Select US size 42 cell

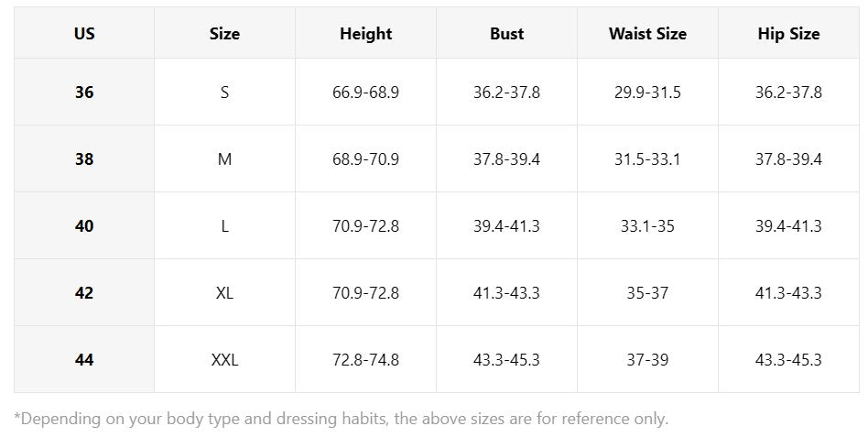click(x=84, y=292)
